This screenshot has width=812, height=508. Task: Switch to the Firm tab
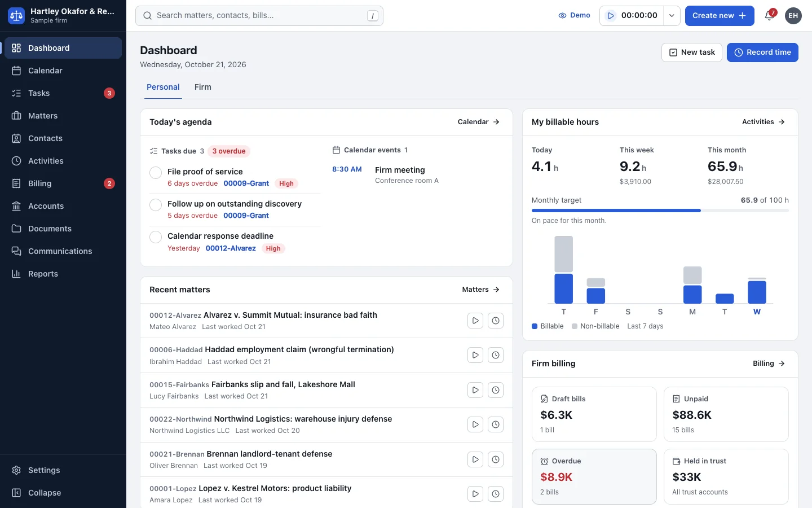coord(203,87)
